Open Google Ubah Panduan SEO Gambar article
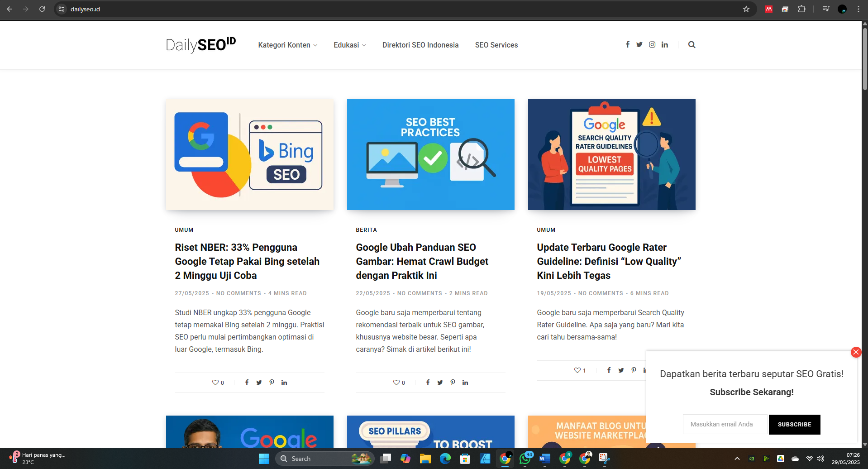This screenshot has width=868, height=469. 422,261
